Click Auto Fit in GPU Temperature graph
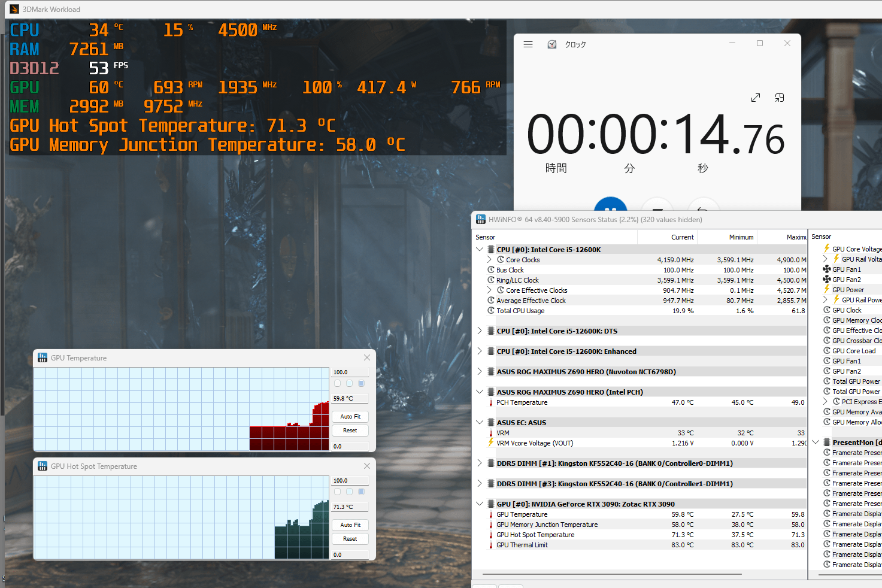Screen dimensions: 882x588 click(350, 416)
